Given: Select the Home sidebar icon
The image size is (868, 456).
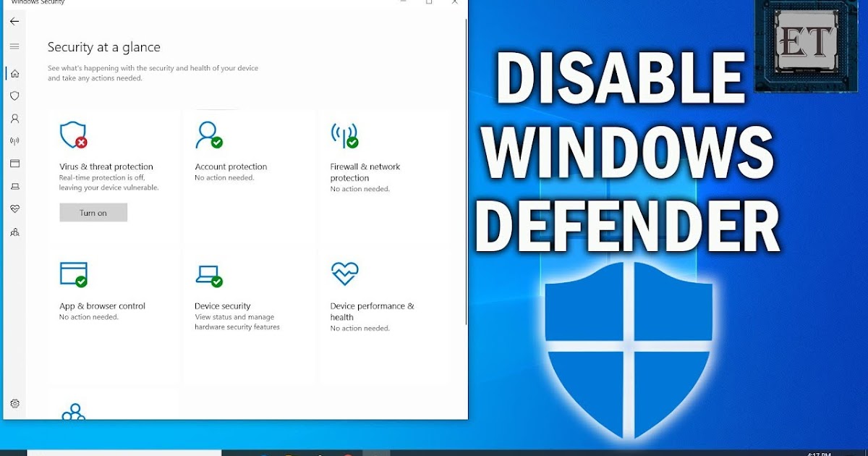Looking at the screenshot, I should tap(14, 73).
